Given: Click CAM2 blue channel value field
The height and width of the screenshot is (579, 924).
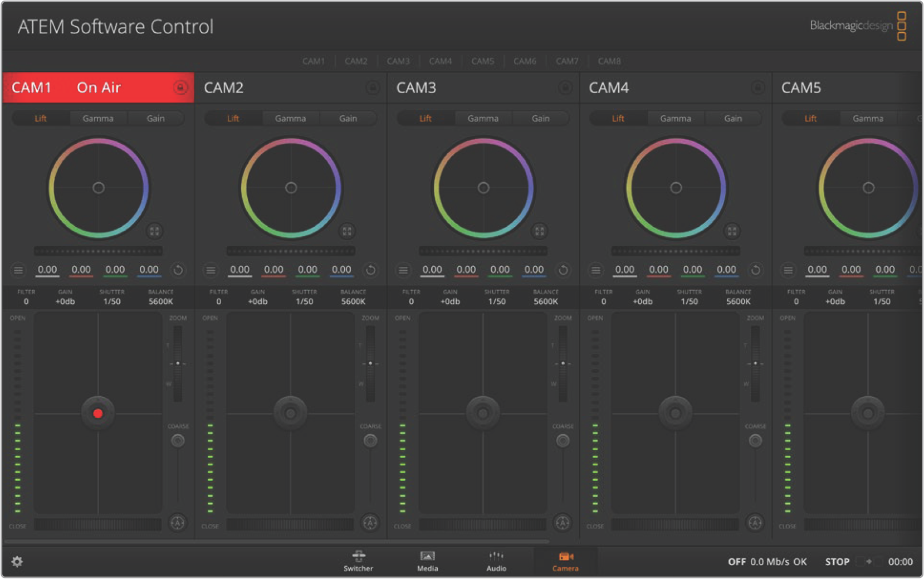Looking at the screenshot, I should pyautogui.click(x=341, y=270).
